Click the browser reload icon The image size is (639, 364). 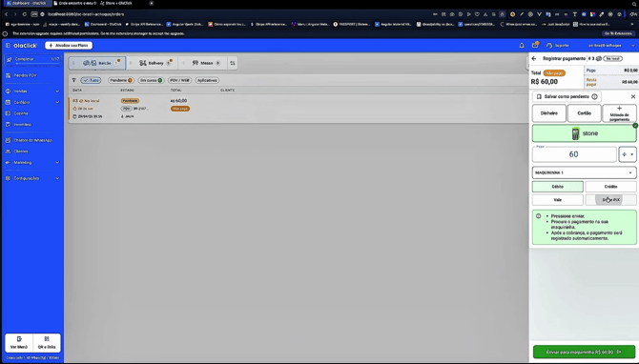pos(25,14)
